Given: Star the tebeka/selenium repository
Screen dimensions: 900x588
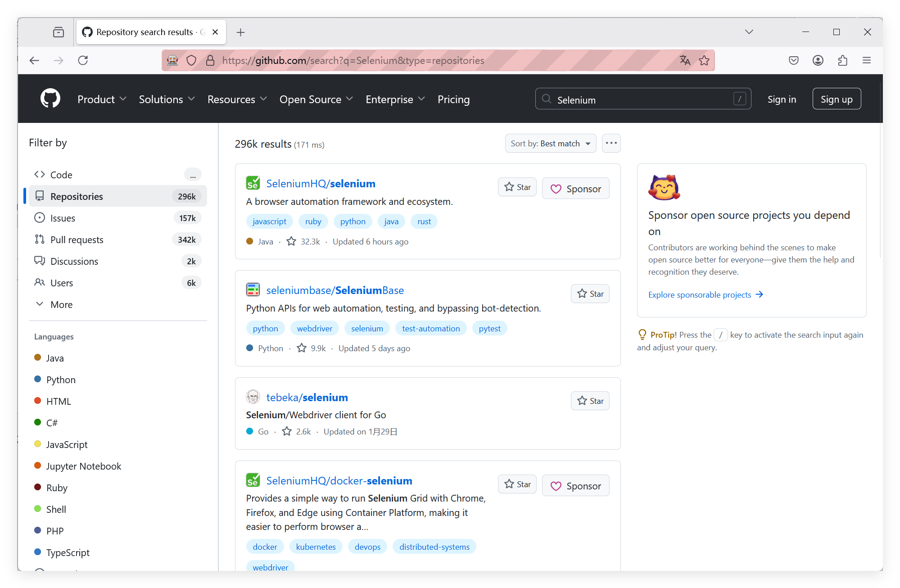Looking at the screenshot, I should [x=590, y=401].
